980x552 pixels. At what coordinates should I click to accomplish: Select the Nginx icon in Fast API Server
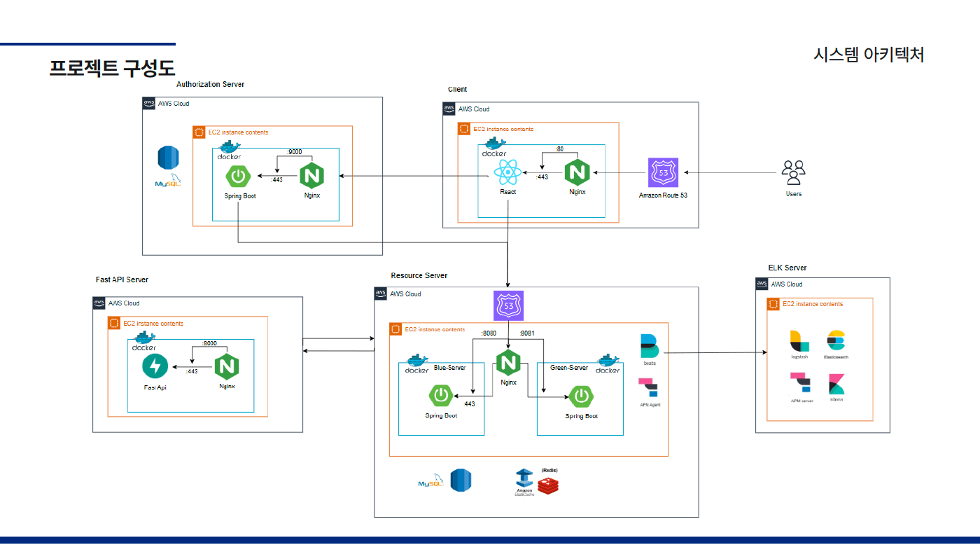click(x=226, y=366)
